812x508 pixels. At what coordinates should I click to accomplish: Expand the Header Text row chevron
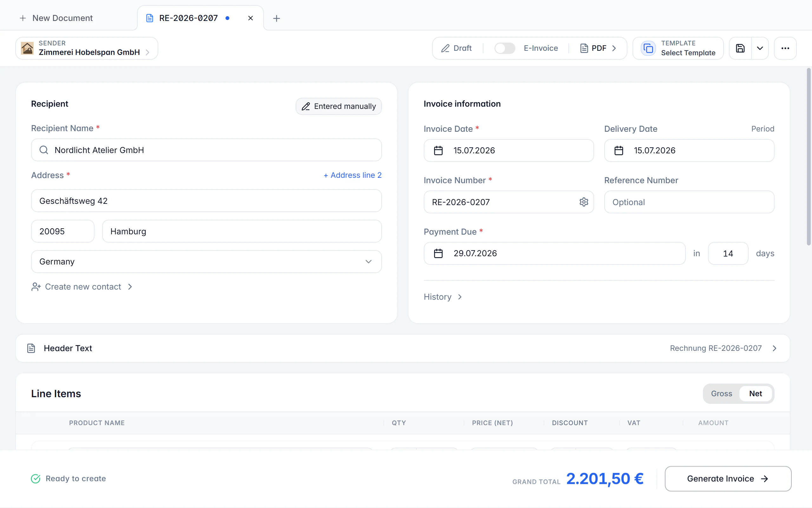coord(775,348)
